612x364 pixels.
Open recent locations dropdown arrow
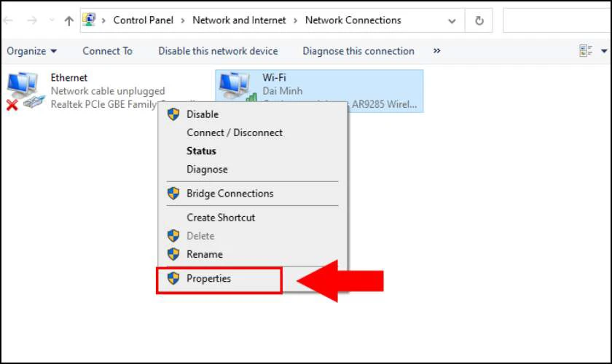click(x=52, y=20)
